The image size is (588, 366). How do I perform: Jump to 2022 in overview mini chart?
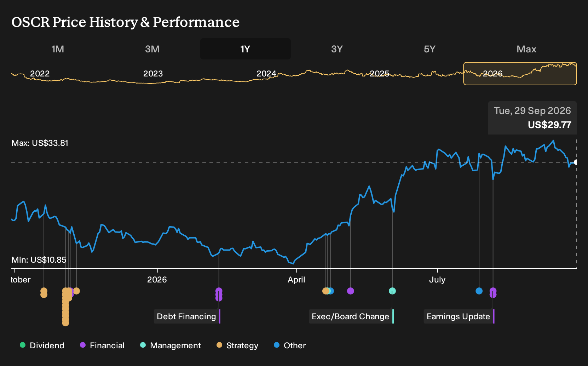pyautogui.click(x=40, y=74)
